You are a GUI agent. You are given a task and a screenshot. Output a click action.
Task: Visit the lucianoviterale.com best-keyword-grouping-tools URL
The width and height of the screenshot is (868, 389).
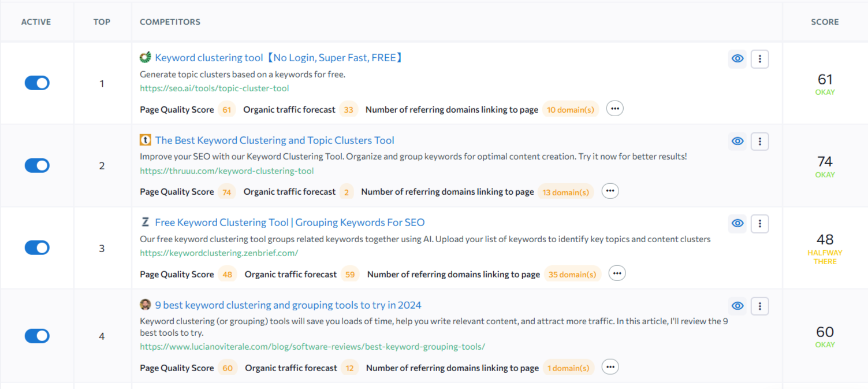[312, 347]
